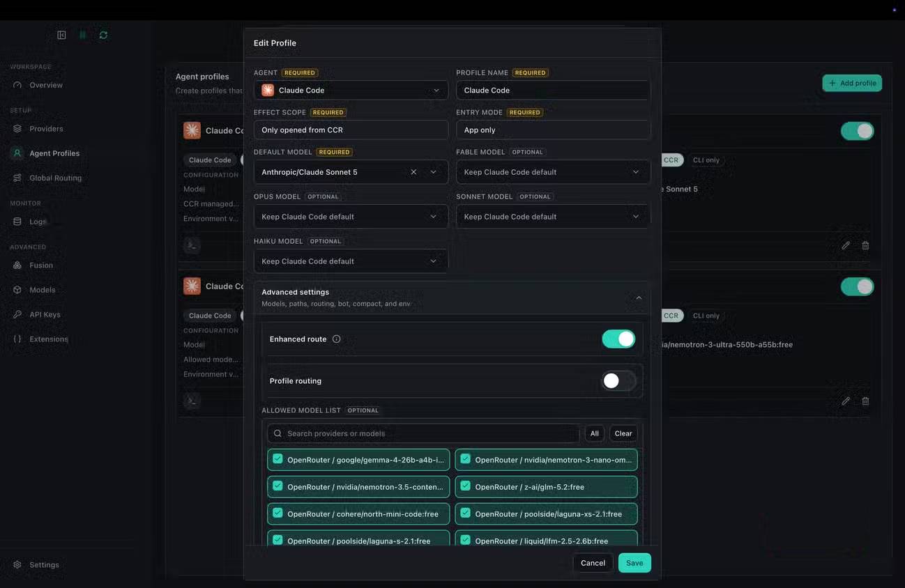This screenshot has width=905, height=588.
Task: Open the Fable Model dropdown
Action: point(553,172)
